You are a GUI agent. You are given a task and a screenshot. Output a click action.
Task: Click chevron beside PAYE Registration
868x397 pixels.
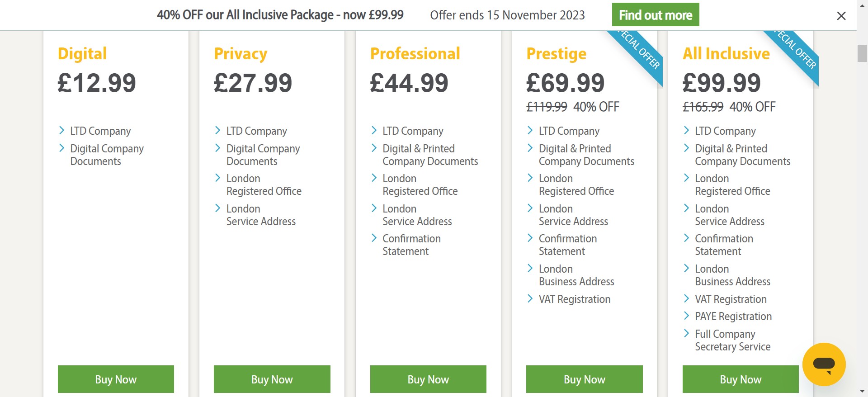pos(686,316)
